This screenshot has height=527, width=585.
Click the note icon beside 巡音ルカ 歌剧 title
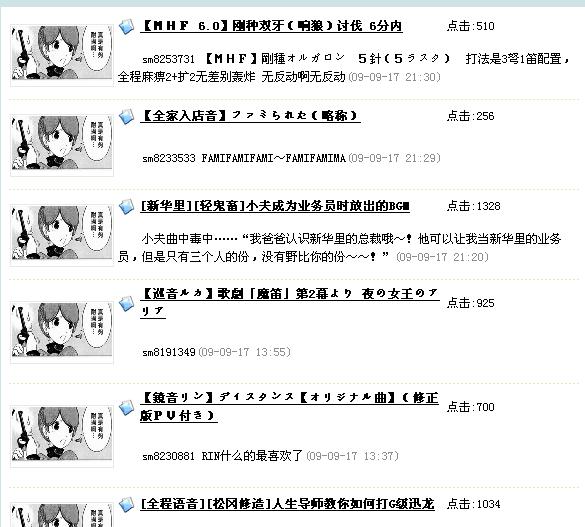tap(126, 303)
